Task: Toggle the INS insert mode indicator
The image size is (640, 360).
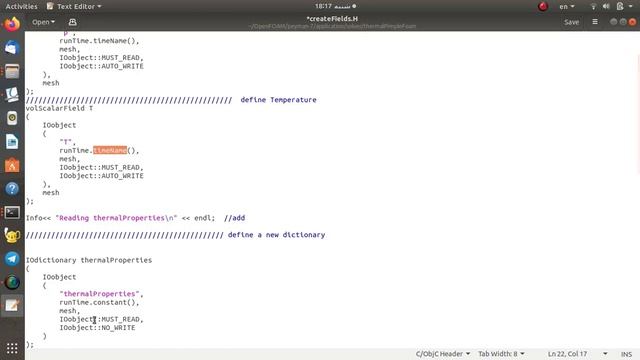Action: point(627,354)
